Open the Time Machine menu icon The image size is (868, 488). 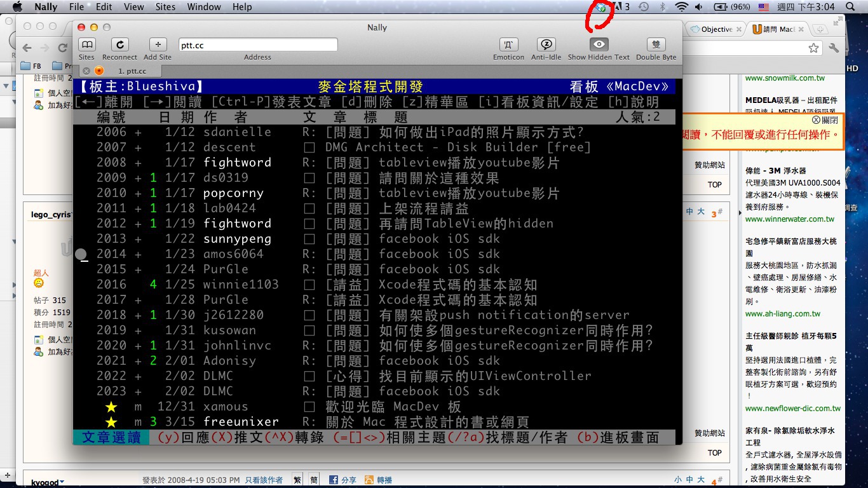click(644, 7)
